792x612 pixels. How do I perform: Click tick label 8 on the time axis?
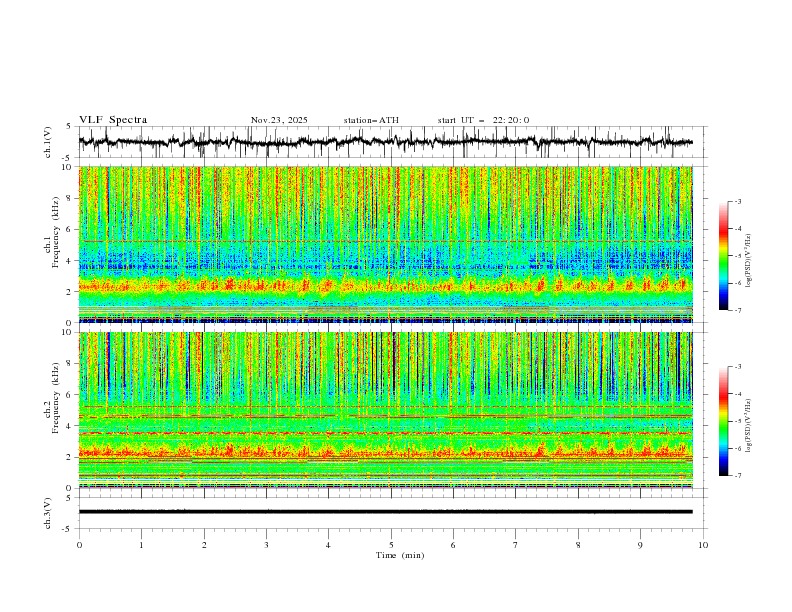pyautogui.click(x=578, y=545)
